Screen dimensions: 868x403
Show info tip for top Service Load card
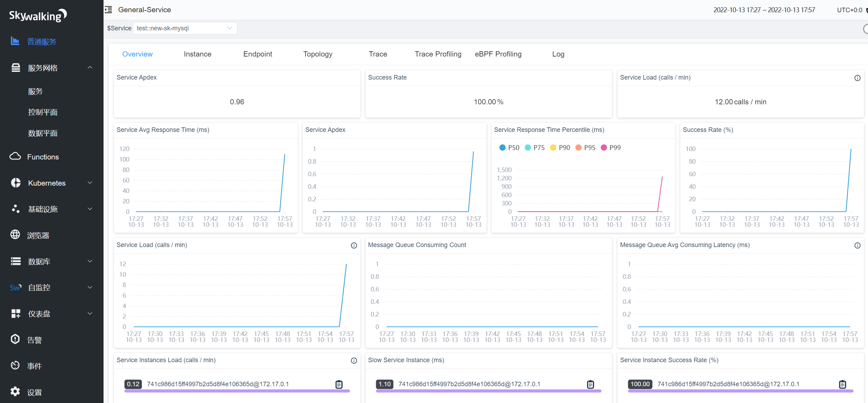tap(858, 78)
